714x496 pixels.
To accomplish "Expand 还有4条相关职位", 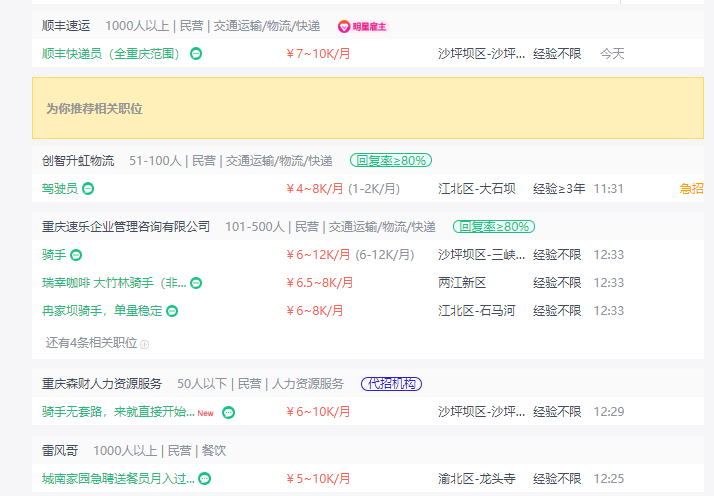I will (97, 343).
